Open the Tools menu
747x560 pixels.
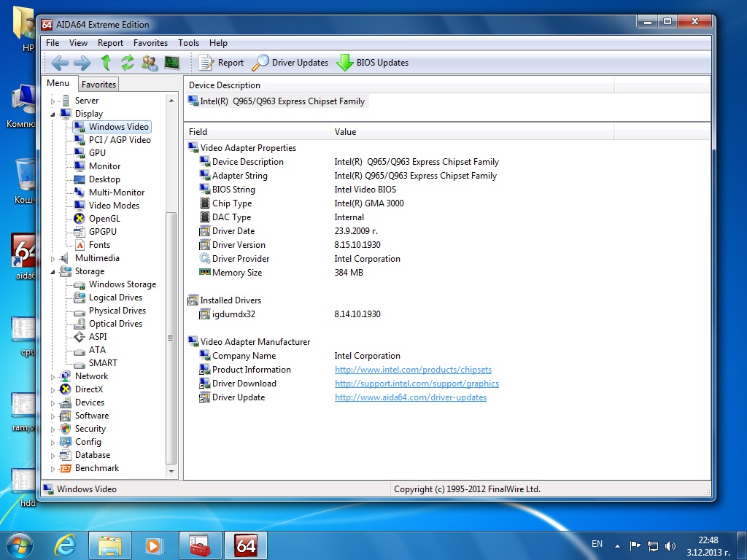point(189,43)
